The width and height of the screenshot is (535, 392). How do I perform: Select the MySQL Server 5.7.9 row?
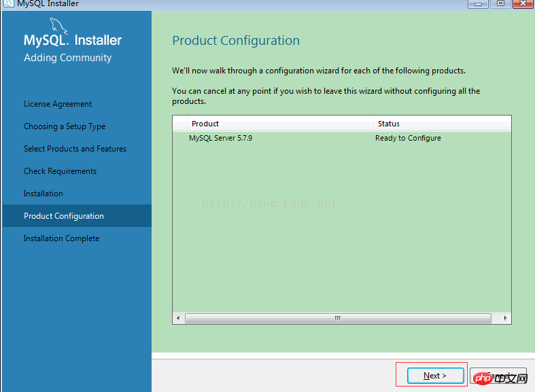point(342,138)
